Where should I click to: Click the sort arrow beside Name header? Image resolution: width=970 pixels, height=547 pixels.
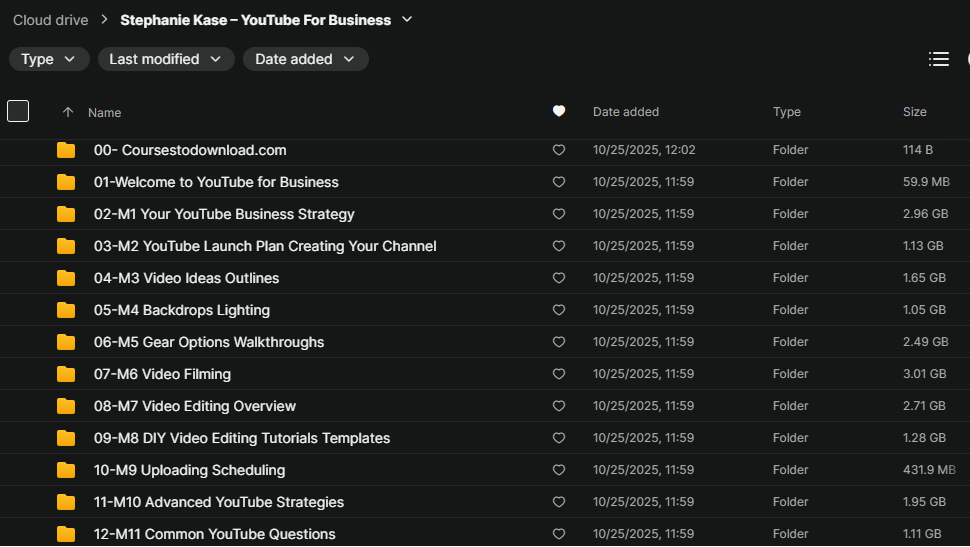(x=68, y=112)
